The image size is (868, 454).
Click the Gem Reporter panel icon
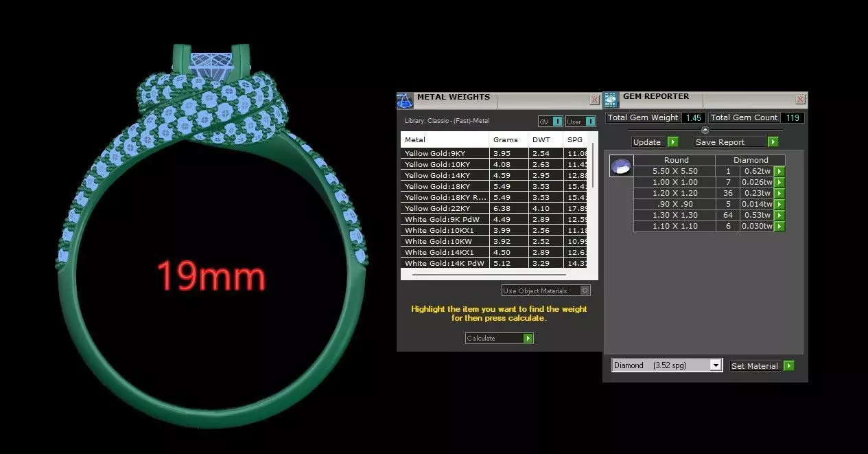coord(611,100)
